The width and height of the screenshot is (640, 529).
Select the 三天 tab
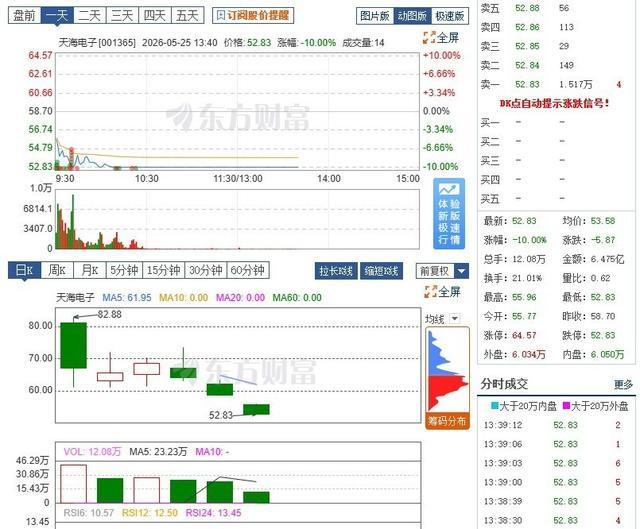click(122, 16)
